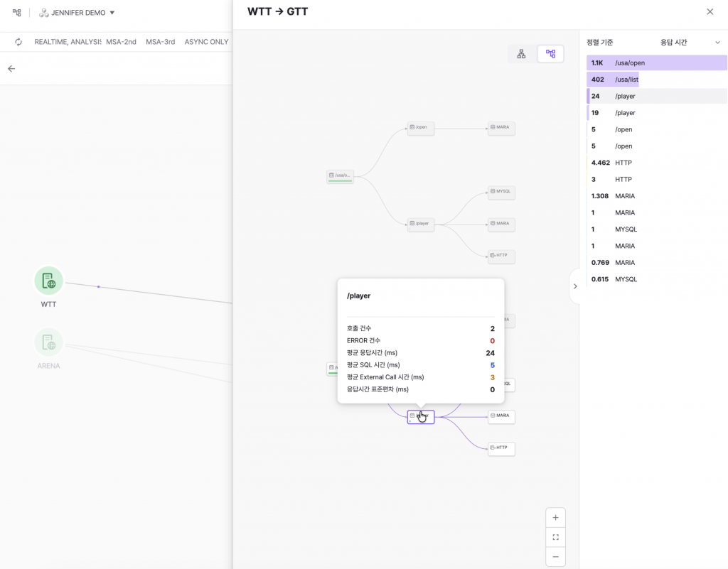Click the topology icon at top-left corner
This screenshot has width=728, height=569.
[16, 12]
